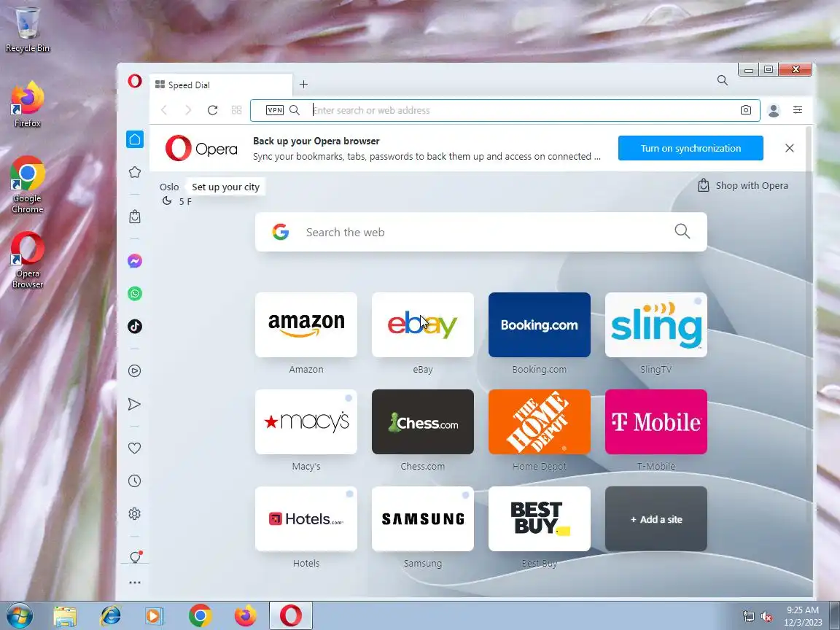The height and width of the screenshot is (630, 840).
Task: Open Bookmarks star in sidebar
Action: (135, 172)
